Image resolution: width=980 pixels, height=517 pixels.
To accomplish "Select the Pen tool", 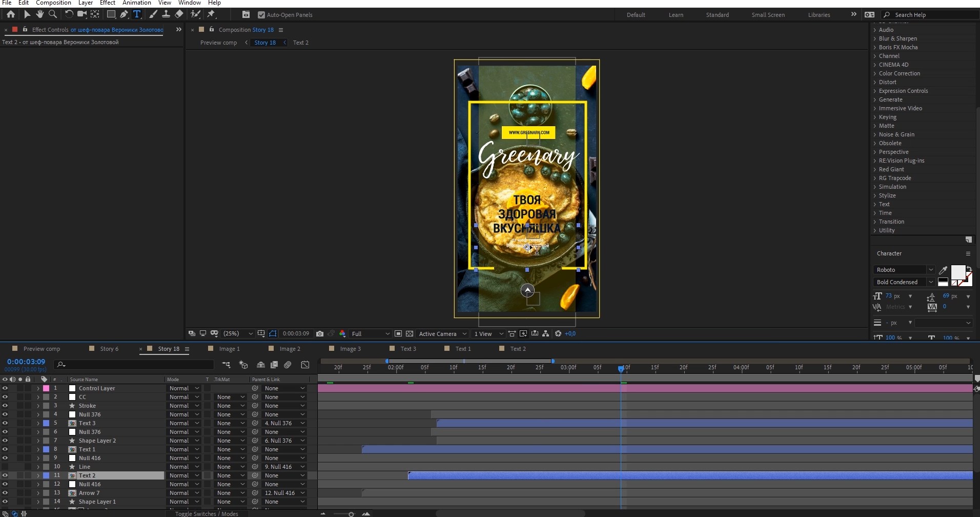I will 124,14.
